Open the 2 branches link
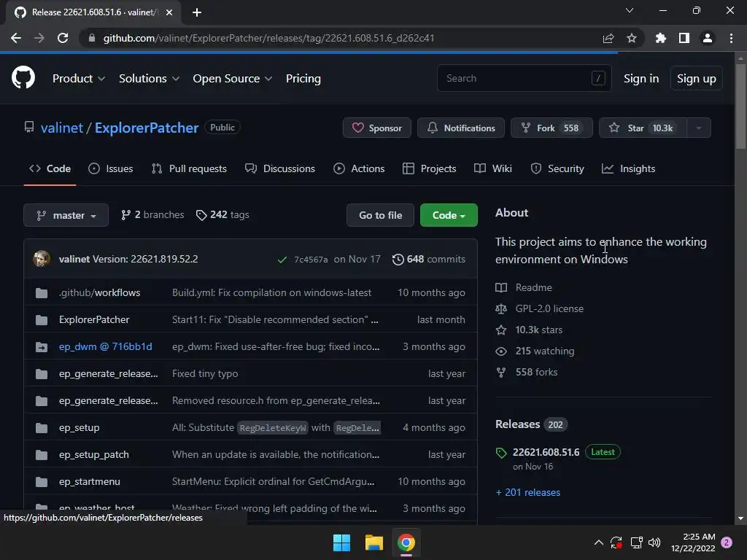Screen dimensions: 747x560 pos(152,215)
